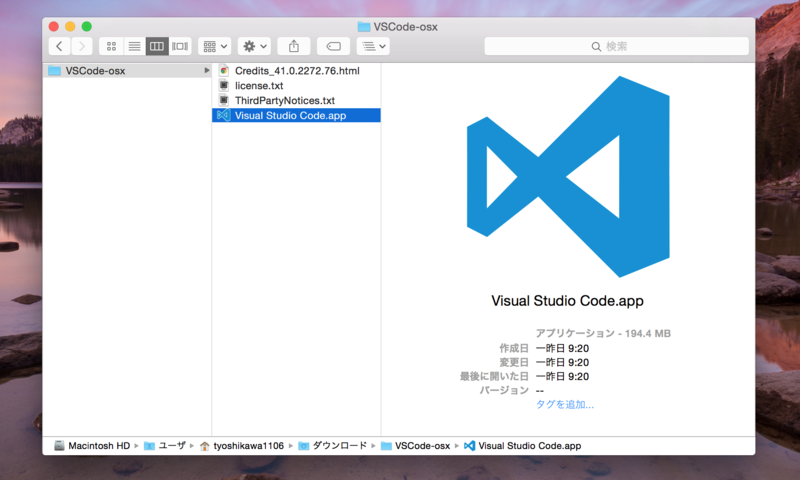Click the large Visual Studio Code preview image

click(568, 176)
